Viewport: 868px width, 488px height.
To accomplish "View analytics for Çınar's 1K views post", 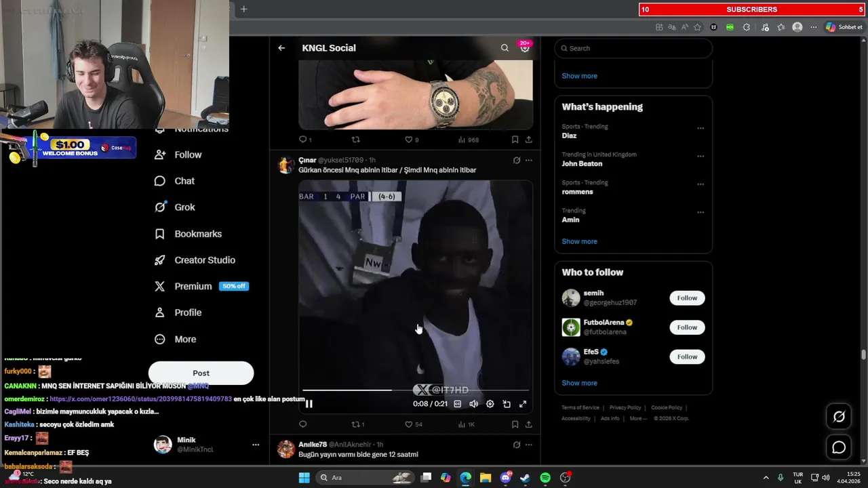I will coord(467,424).
